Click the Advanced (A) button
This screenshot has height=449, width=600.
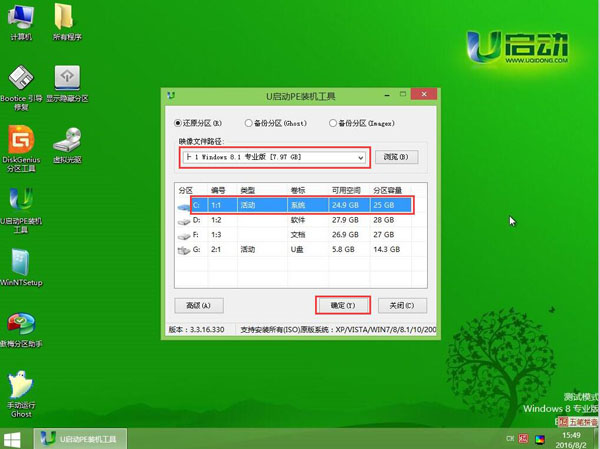[199, 305]
